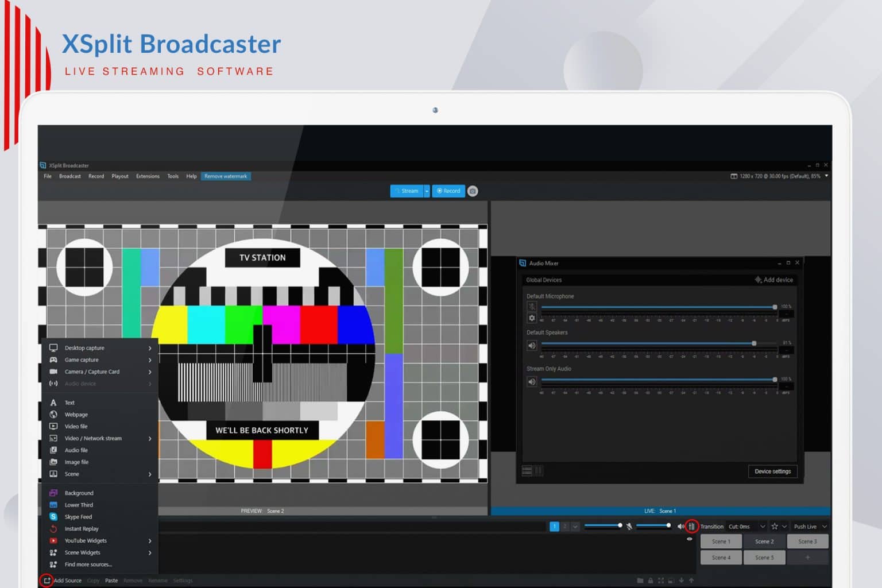
Task: Open the Broadcast menu
Action: (69, 176)
